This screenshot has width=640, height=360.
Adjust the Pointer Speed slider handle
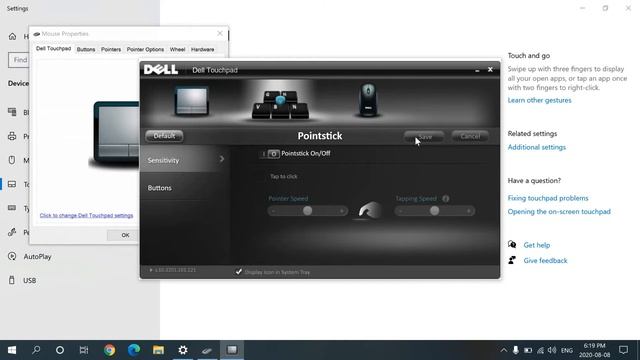click(307, 211)
